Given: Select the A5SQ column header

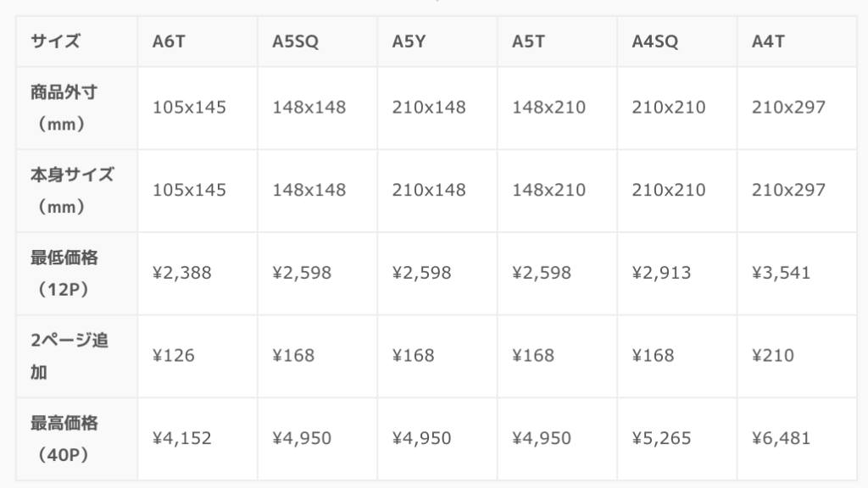Looking at the screenshot, I should [x=318, y=42].
